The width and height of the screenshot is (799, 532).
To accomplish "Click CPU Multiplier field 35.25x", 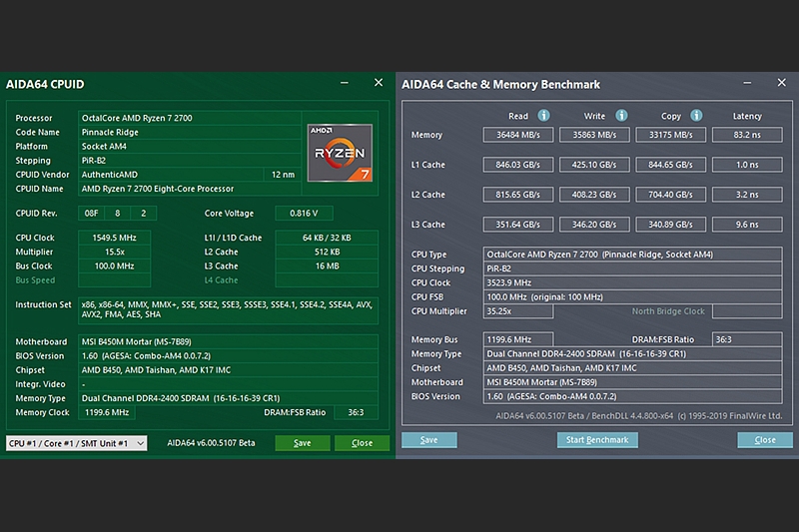I will (x=517, y=311).
